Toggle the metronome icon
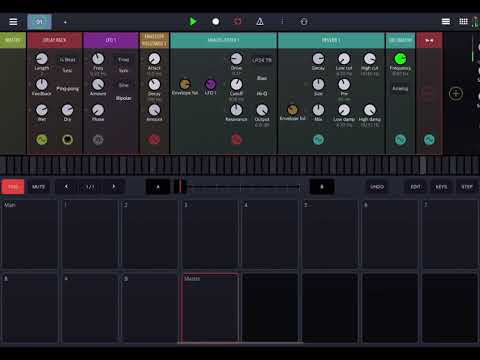480x360 pixels. [x=260, y=22]
